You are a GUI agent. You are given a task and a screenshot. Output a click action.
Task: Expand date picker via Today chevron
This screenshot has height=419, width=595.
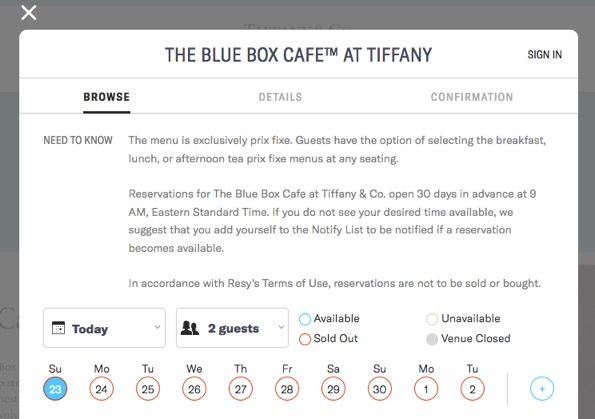pos(157,327)
